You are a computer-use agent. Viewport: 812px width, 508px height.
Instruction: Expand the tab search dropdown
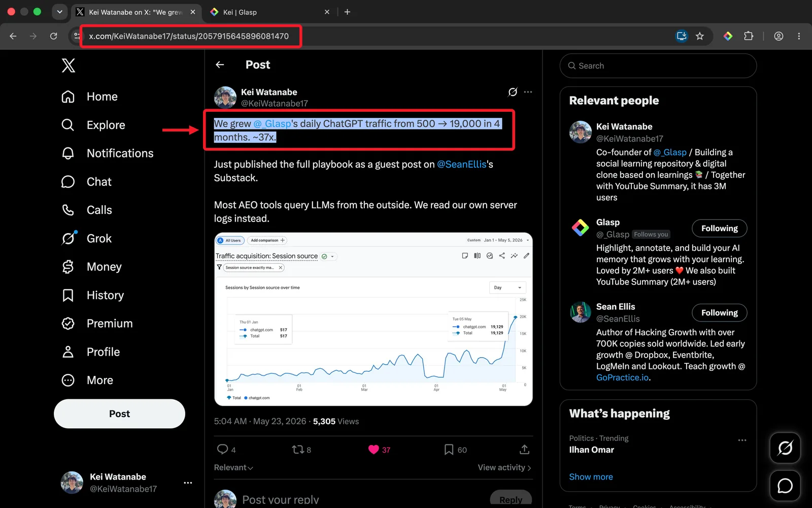click(60, 12)
